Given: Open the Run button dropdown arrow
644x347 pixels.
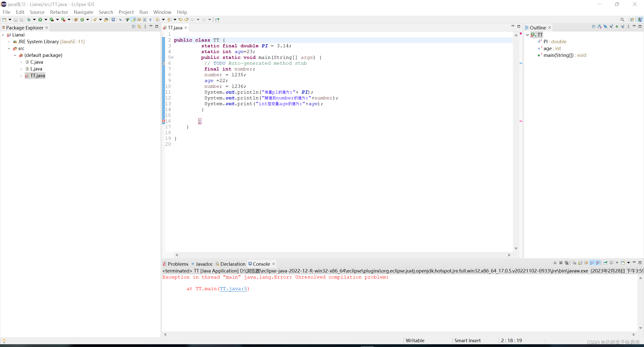Looking at the screenshot, I should point(46,20).
